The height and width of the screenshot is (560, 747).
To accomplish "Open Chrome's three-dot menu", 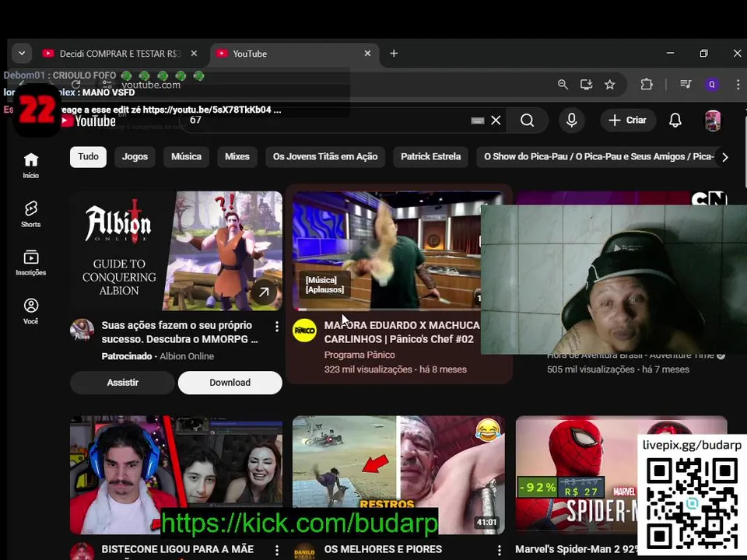I will click(x=738, y=84).
